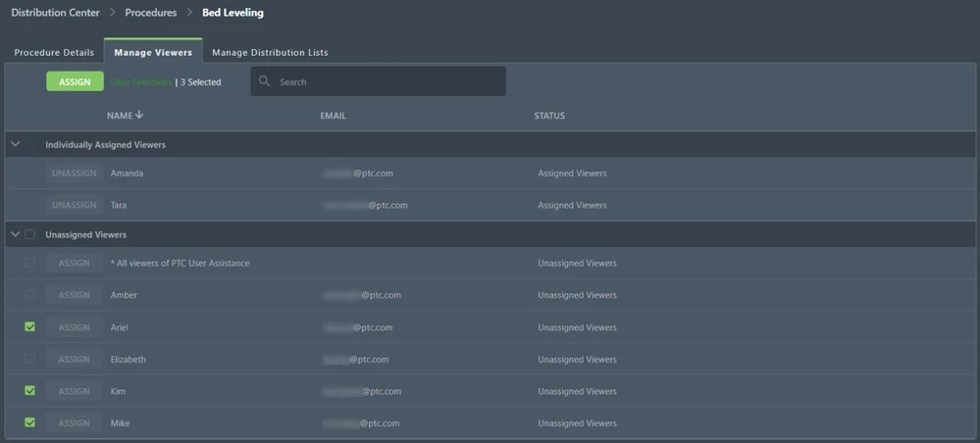
Task: Click Ariel's email address
Action: (x=358, y=327)
